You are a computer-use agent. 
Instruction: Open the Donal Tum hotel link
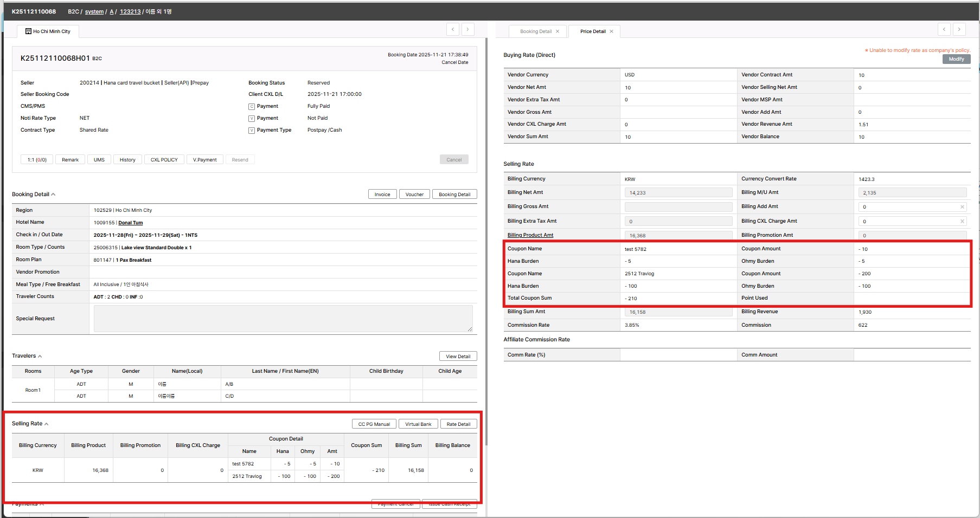coord(130,223)
